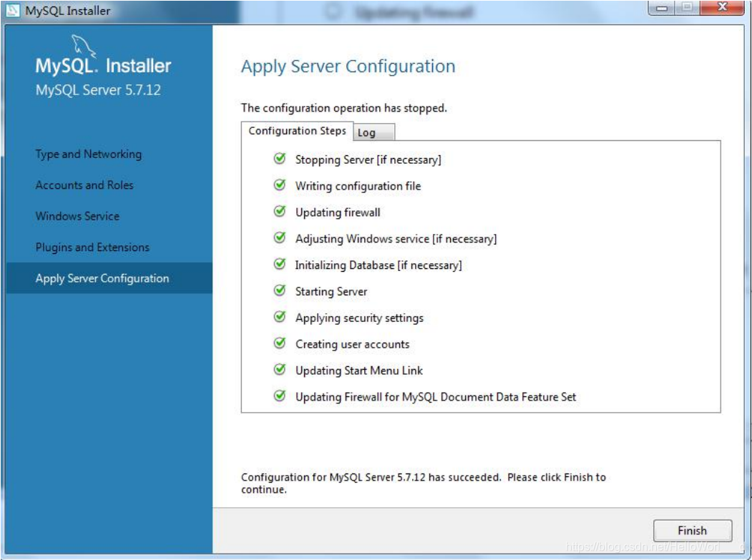Click the 'Writing configuration file' step text
The image size is (752, 560).
pos(358,186)
